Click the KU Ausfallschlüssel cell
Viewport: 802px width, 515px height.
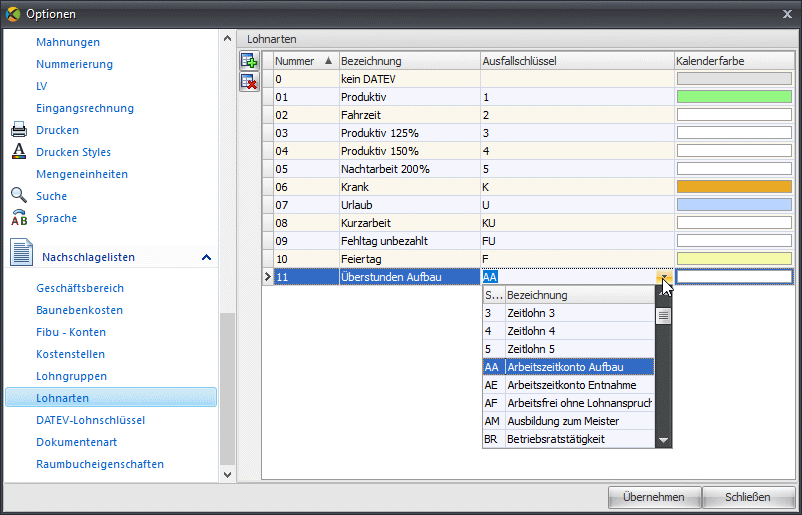(x=577, y=223)
